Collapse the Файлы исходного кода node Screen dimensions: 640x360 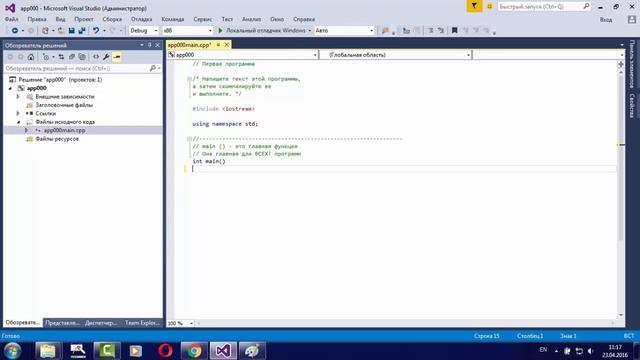point(18,122)
